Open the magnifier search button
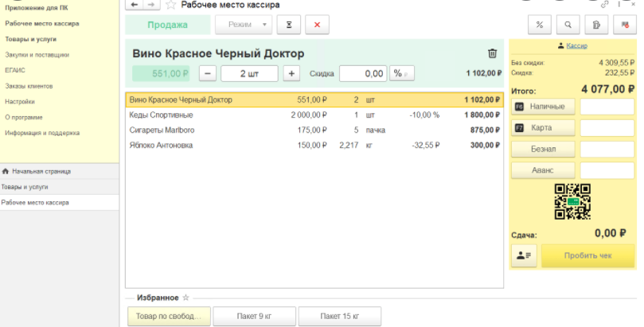 click(568, 25)
